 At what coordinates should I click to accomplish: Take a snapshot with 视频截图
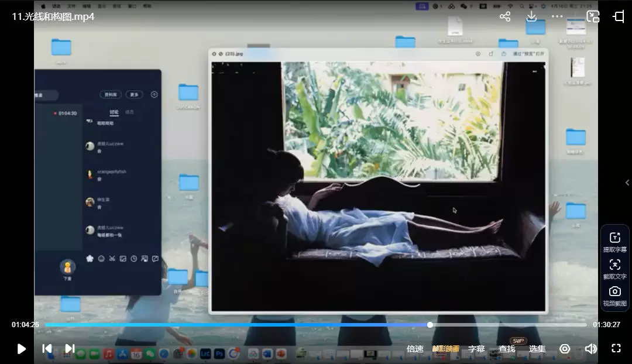point(615,296)
